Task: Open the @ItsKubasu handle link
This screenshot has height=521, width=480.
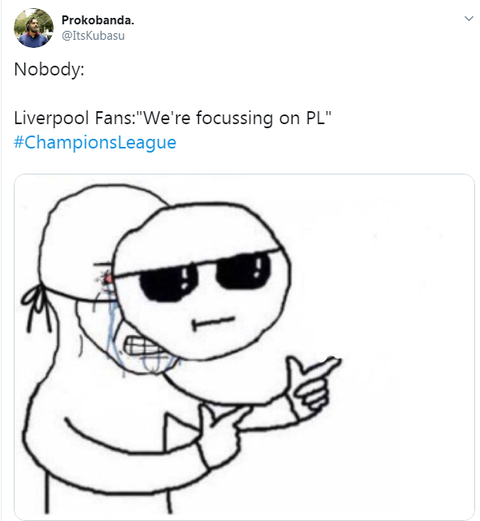Action: [x=93, y=36]
